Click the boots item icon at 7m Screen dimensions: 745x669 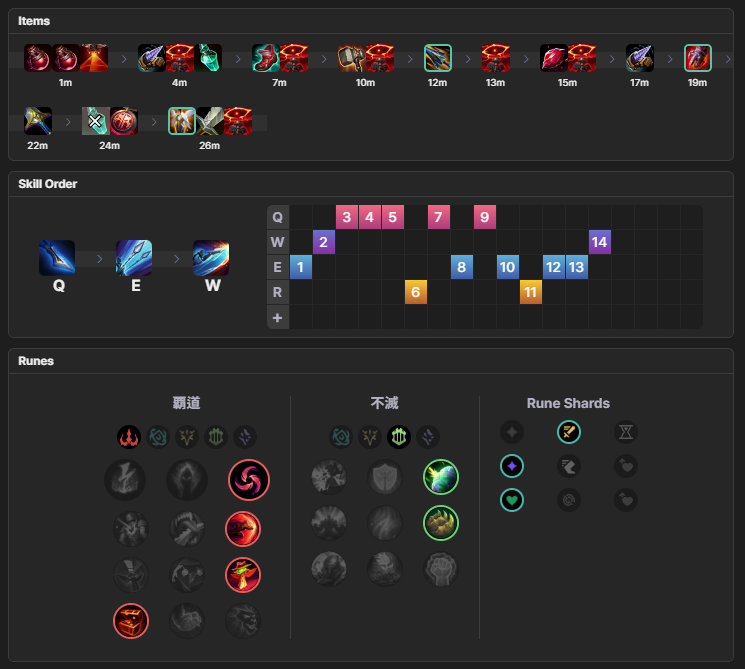(x=266, y=58)
